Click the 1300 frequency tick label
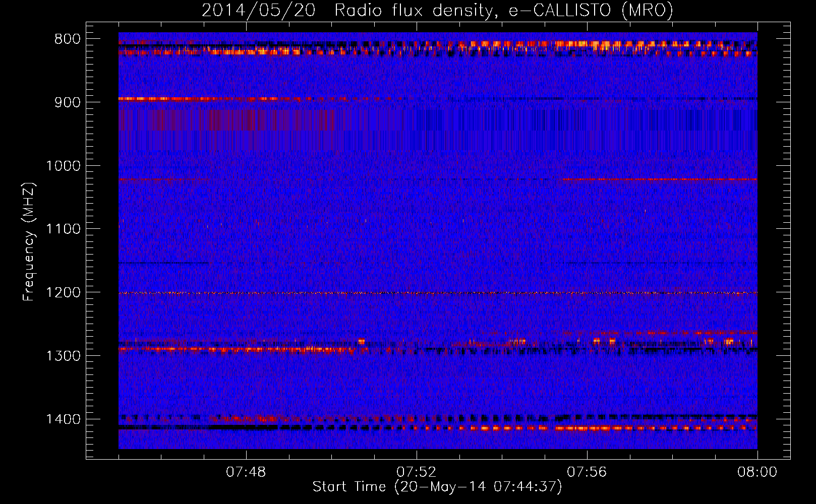The height and width of the screenshot is (504, 816). click(63, 356)
